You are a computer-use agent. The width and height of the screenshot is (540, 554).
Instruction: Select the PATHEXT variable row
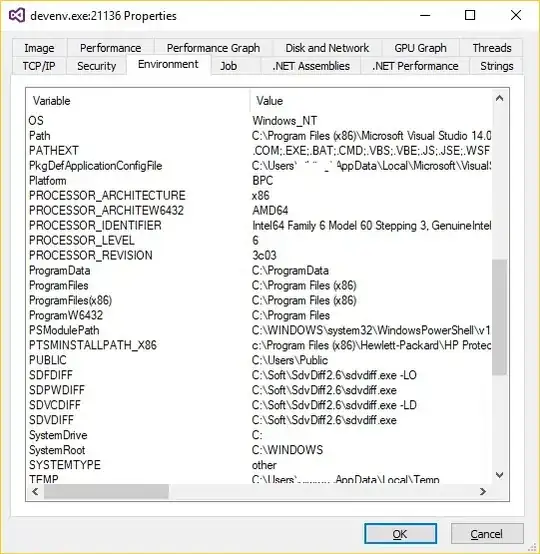(x=259, y=151)
